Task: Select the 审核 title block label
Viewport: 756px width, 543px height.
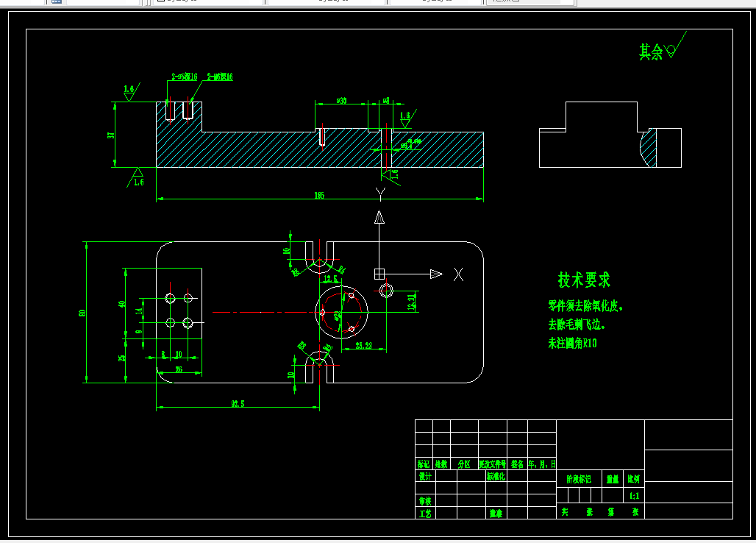Action: click(425, 501)
